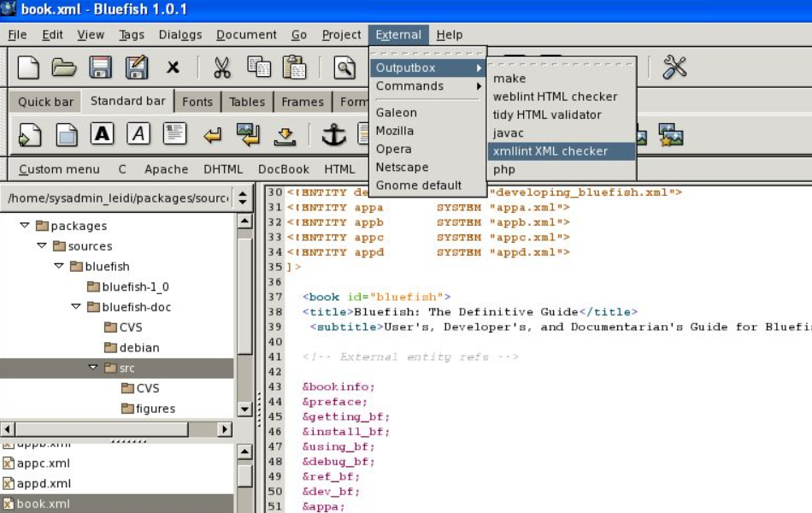
Task: Insert a Horizontal rule with its icon
Action: (x=285, y=135)
